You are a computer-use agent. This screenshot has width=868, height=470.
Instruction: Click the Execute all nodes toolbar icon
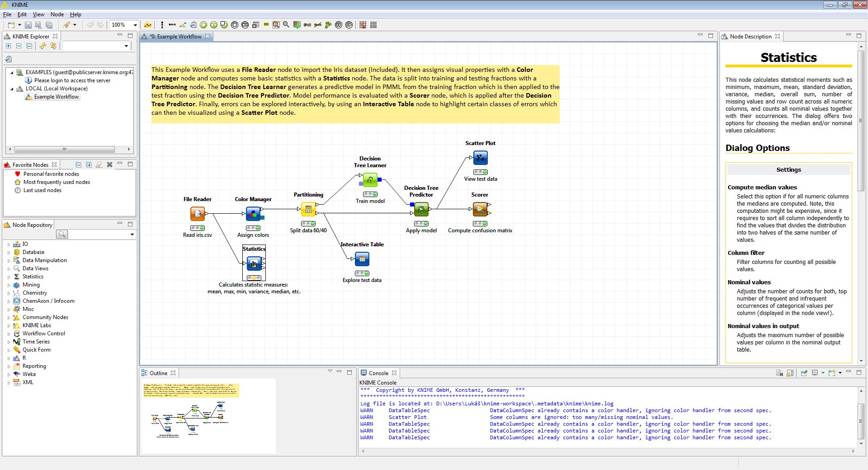(x=214, y=25)
